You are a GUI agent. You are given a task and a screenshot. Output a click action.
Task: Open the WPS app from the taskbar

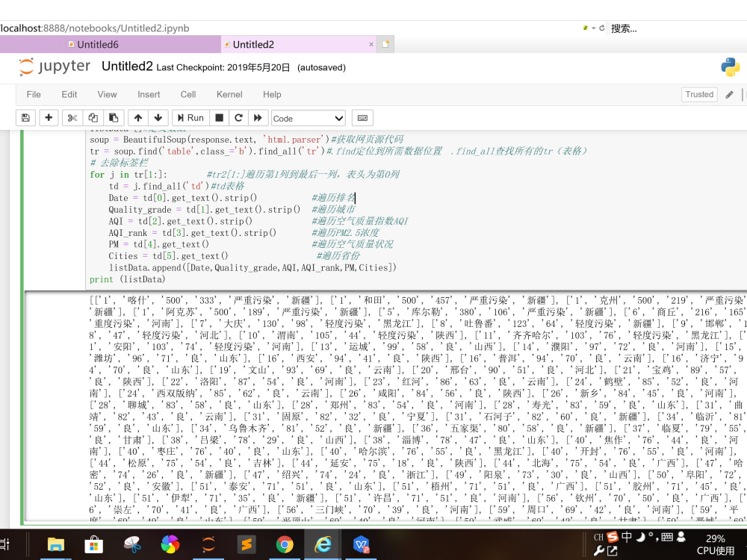click(361, 544)
